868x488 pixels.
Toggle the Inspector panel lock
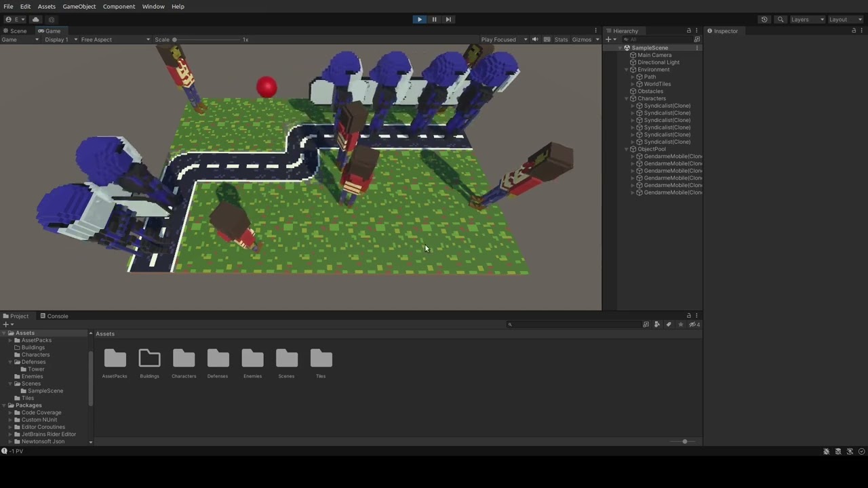(x=854, y=31)
